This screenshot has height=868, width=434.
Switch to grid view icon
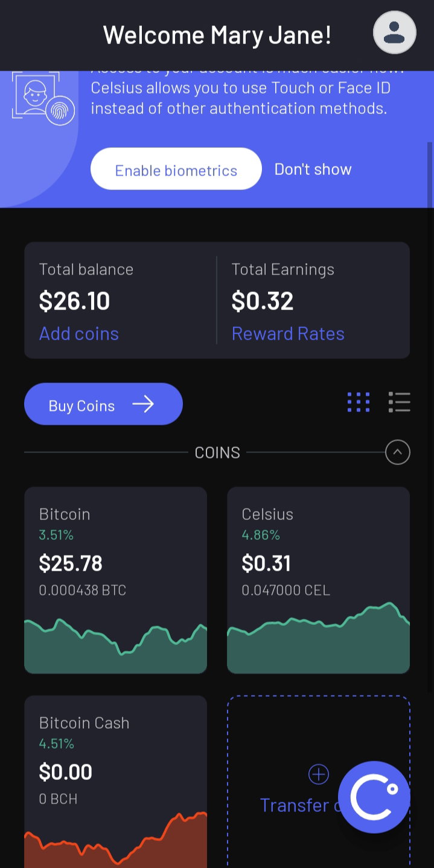tap(359, 402)
